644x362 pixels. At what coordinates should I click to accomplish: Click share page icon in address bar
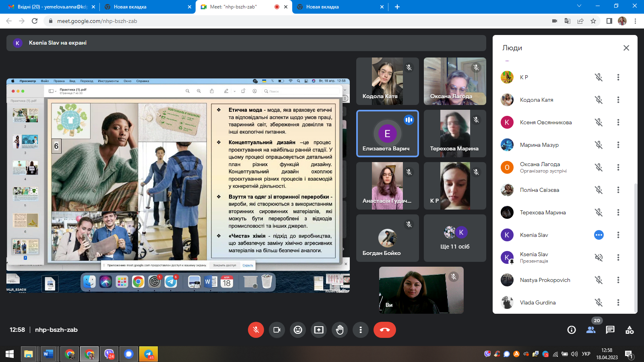580,21
